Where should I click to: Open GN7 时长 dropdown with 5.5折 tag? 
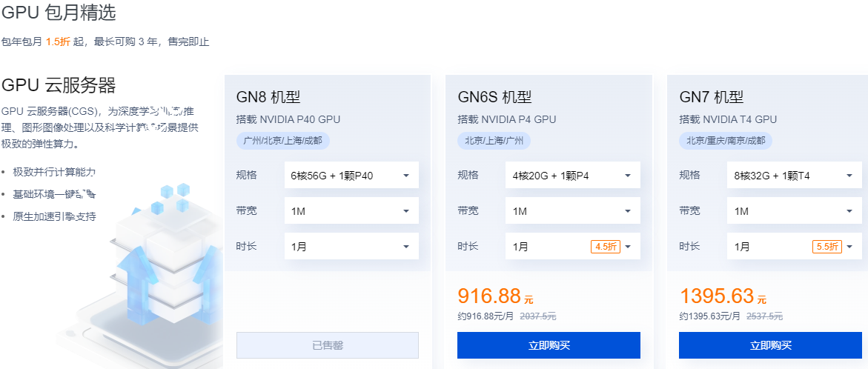coord(794,247)
